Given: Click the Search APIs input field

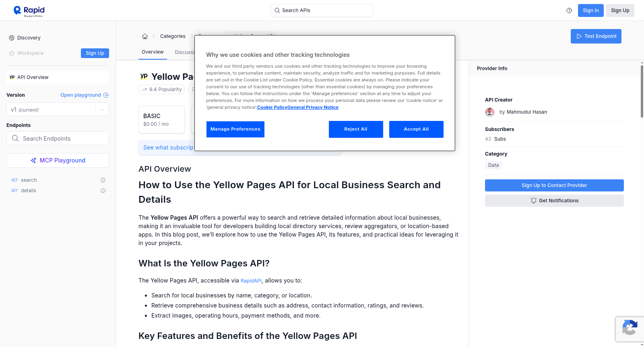Looking at the screenshot, I should 322,10.
